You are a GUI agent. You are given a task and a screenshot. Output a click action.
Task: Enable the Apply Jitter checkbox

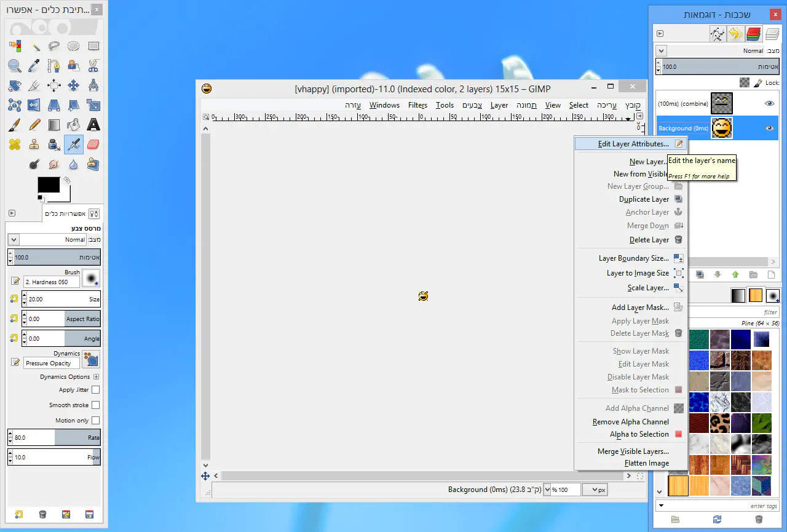95,390
